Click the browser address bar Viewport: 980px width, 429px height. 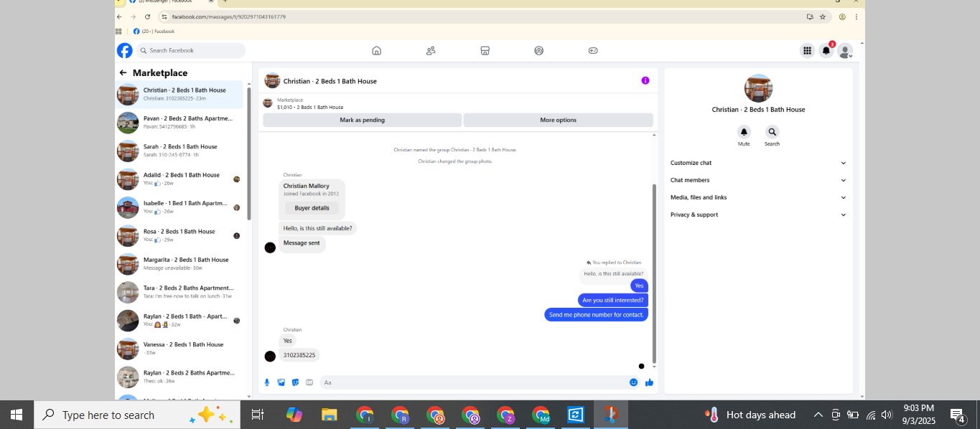481,16
